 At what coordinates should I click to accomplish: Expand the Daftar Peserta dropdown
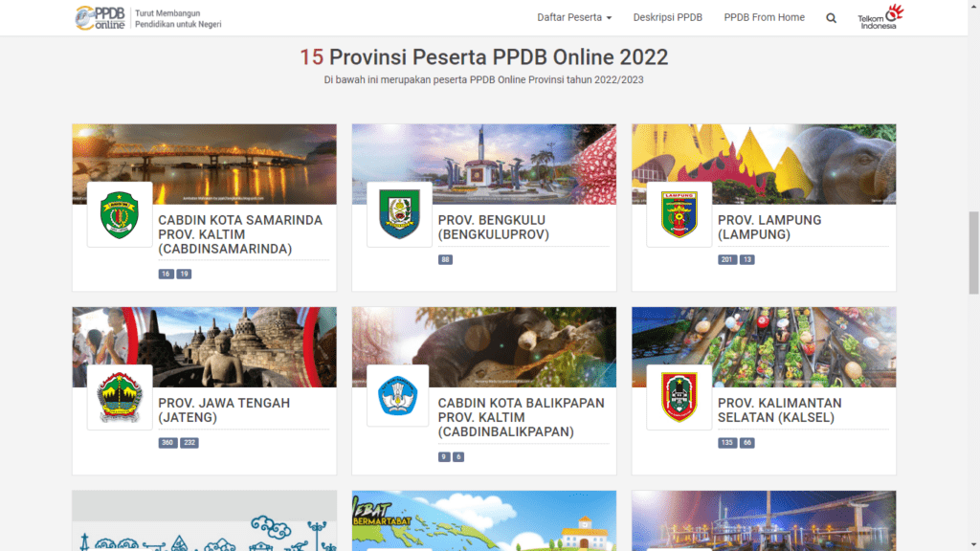(574, 17)
